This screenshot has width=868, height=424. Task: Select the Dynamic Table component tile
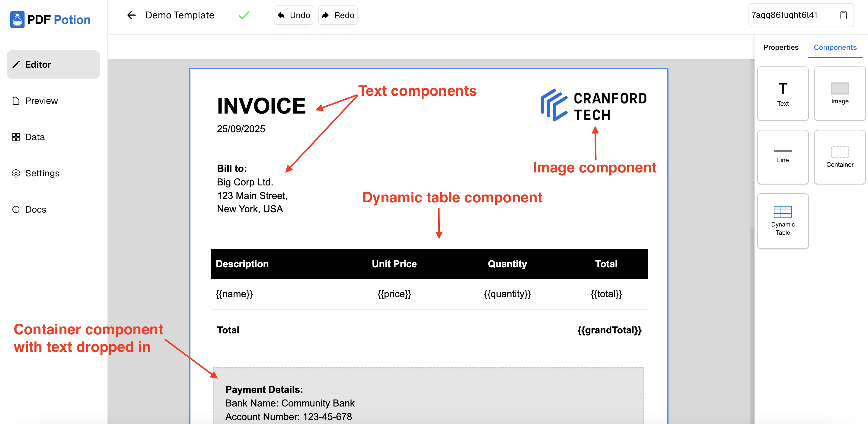(782, 221)
